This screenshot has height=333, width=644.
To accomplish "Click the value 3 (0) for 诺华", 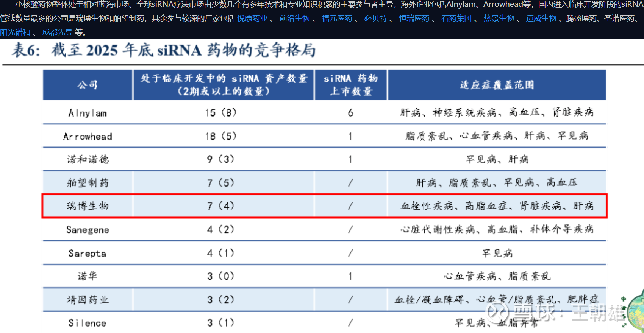I will coord(221,276).
